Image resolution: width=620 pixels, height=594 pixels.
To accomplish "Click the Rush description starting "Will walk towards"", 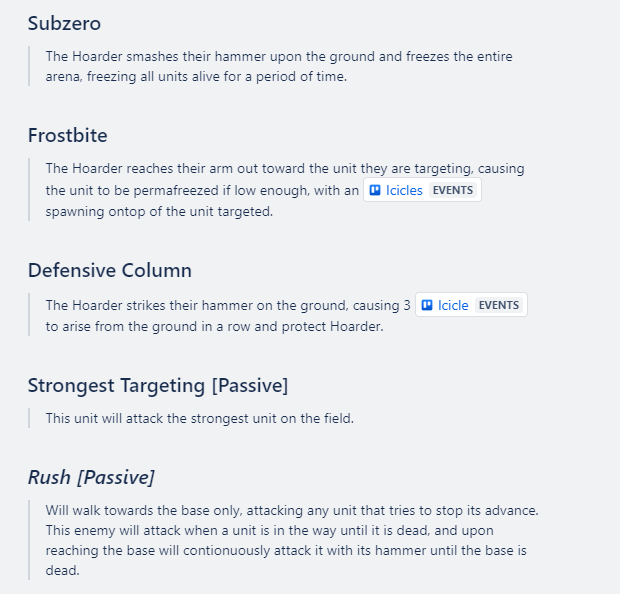I will 292,540.
